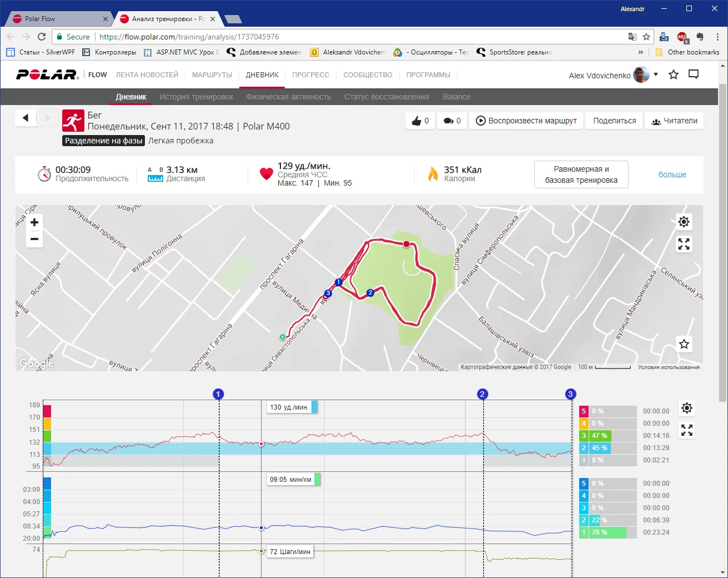Expand the map to fullscreen
The image size is (728, 578).
tap(684, 244)
